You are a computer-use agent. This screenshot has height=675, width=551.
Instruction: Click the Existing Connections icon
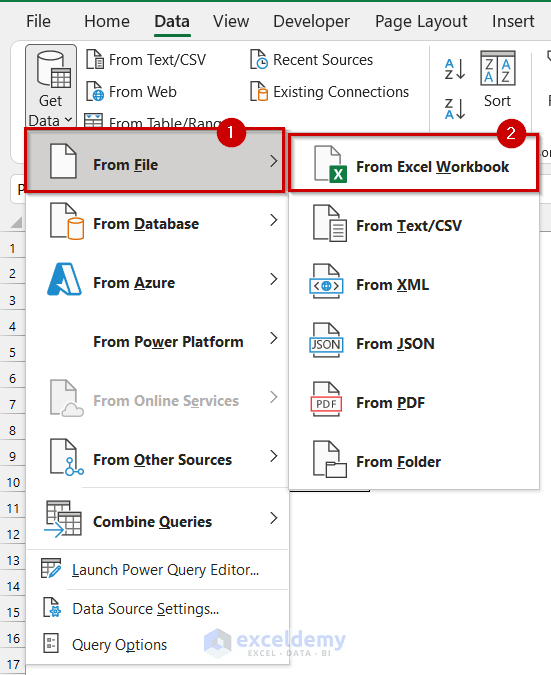point(259,91)
